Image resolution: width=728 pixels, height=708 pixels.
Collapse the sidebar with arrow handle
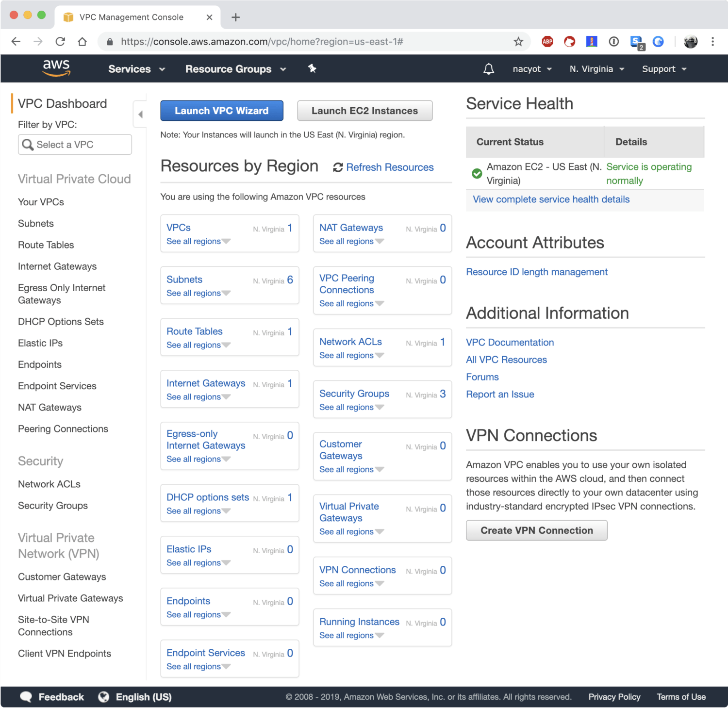[x=140, y=115]
